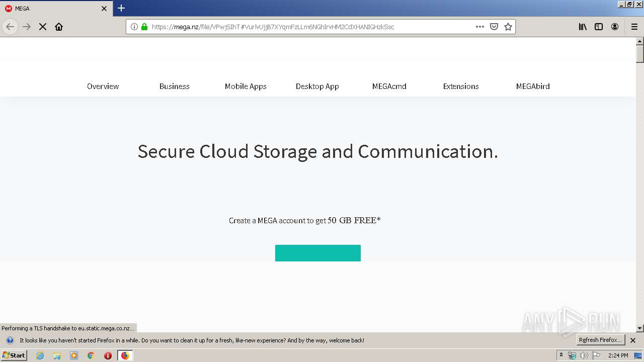Open the MEGAcmd navigation item
The image size is (644, 362).
point(389,86)
